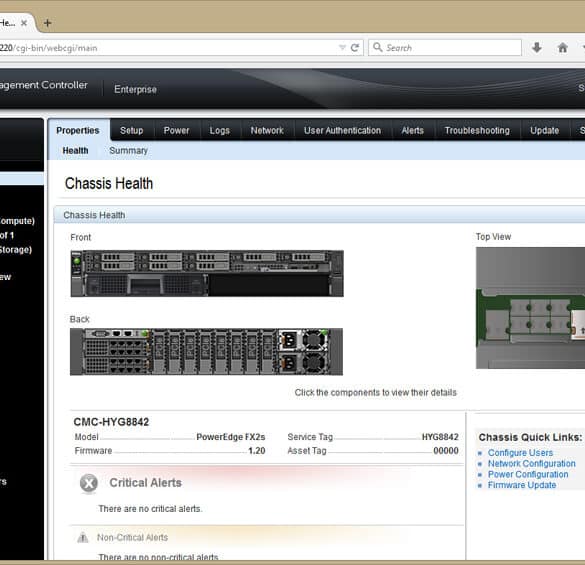Viewport: 585px width, 565px height.
Task: Close the current browser tab
Action: coord(24,23)
